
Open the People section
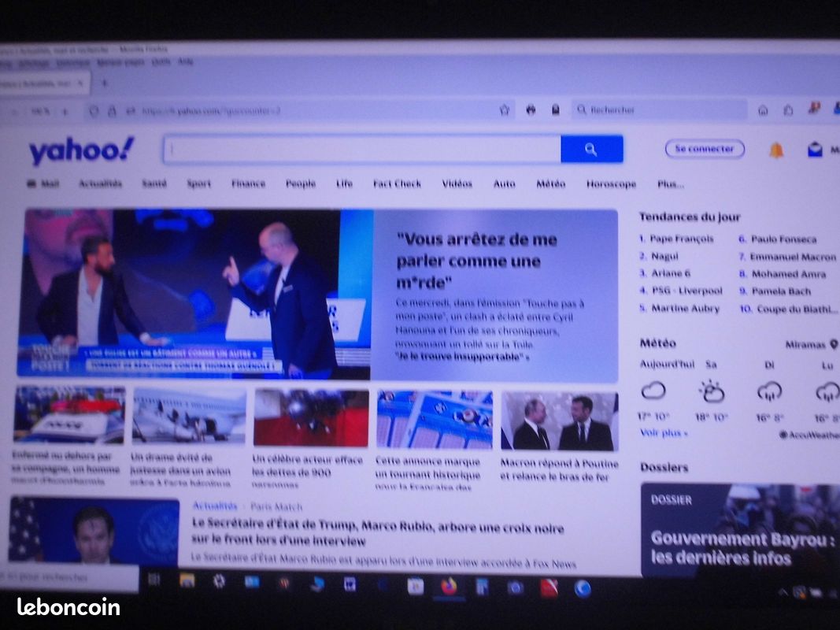pyautogui.click(x=301, y=183)
